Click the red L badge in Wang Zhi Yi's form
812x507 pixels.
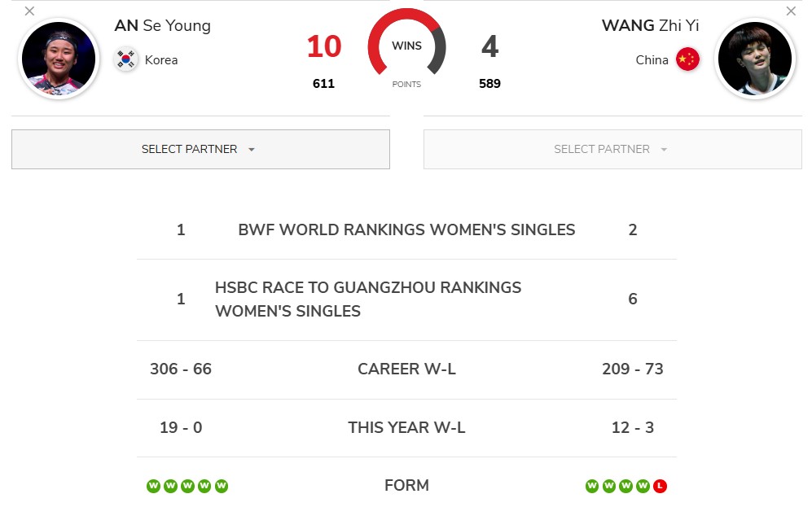[660, 485]
